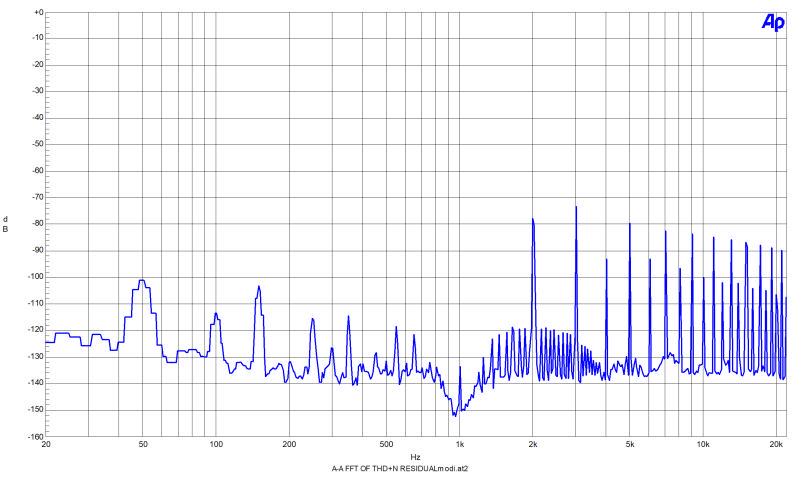
Task: Click the "-10" dB axis label
Action: (x=38, y=38)
